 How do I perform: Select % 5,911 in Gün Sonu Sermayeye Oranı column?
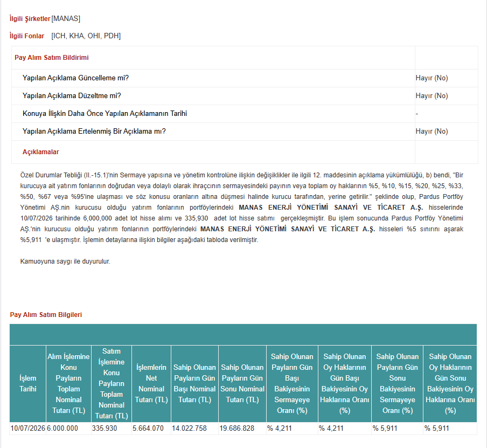coord(398,429)
